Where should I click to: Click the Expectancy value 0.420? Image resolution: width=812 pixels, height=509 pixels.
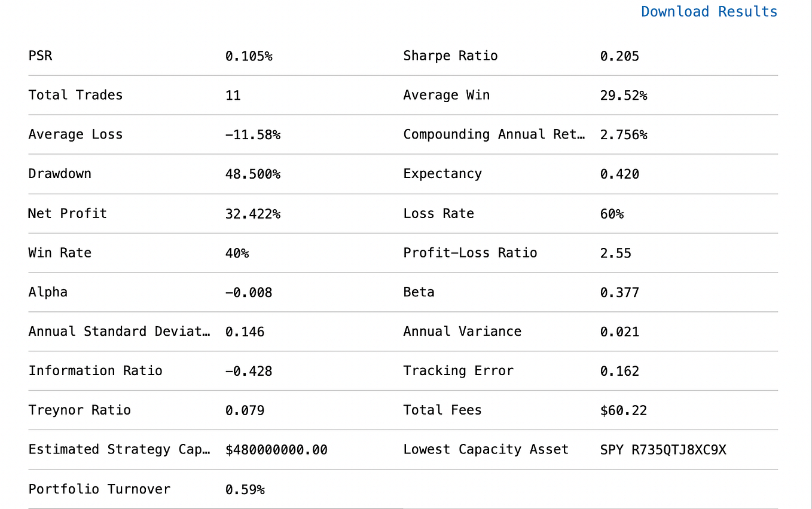(x=619, y=174)
